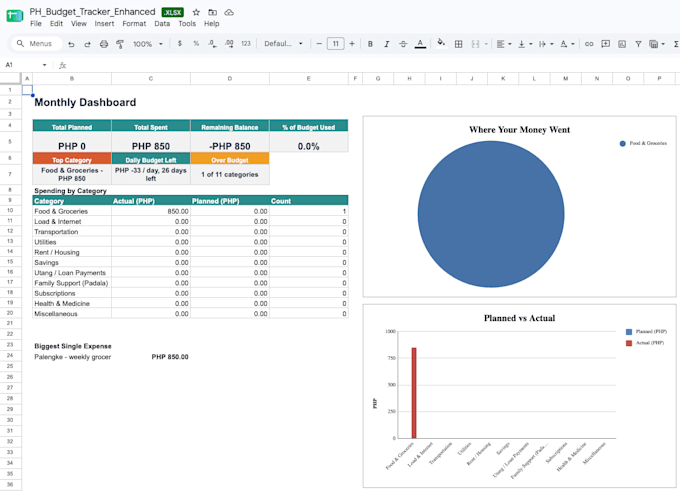The width and height of the screenshot is (680, 491).
Task: Click the Remaining Balance -PHP 850 cell
Action: pos(230,141)
